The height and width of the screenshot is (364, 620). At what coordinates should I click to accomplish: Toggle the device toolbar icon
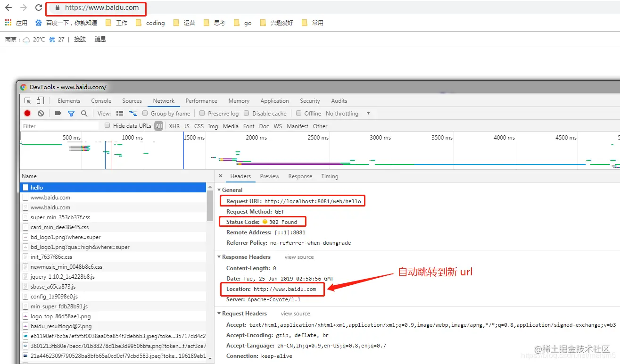pyautogui.click(x=40, y=101)
